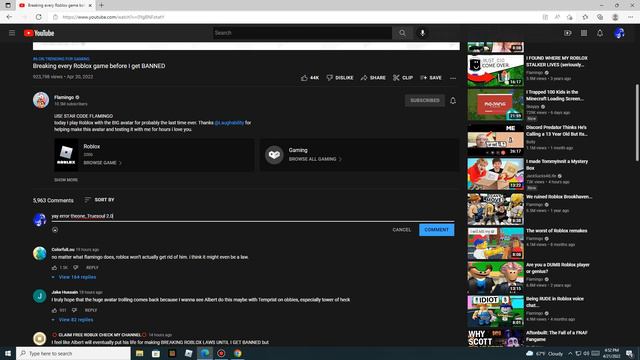640x360 pixels.
Task: Open more actions three-dot menu
Action: point(453,78)
